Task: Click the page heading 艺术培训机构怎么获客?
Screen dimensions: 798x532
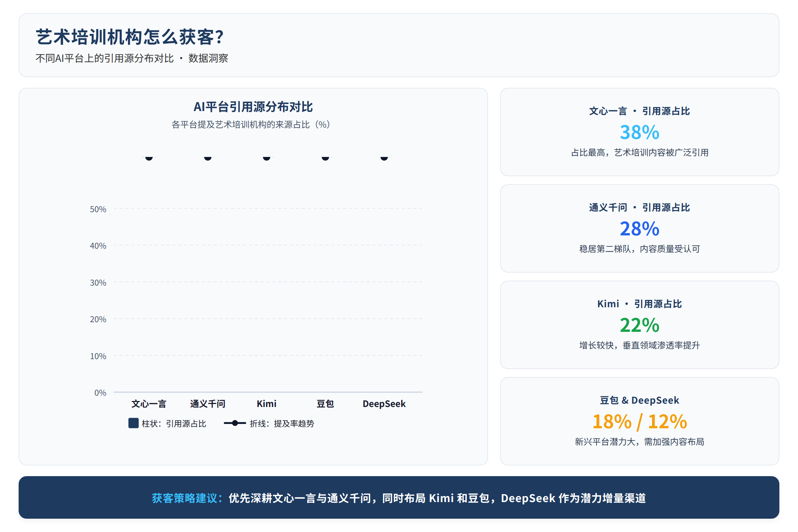Action: coord(130,37)
